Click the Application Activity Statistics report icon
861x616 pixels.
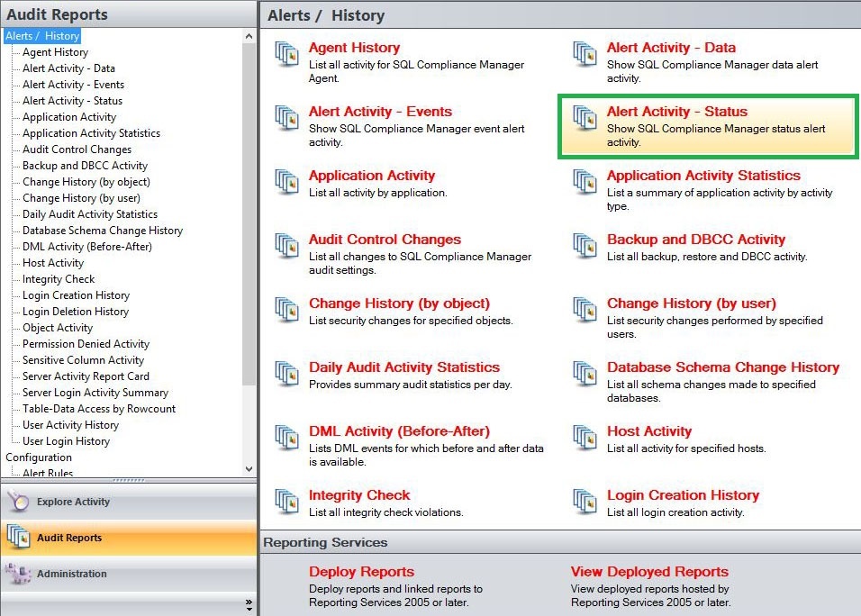[585, 182]
